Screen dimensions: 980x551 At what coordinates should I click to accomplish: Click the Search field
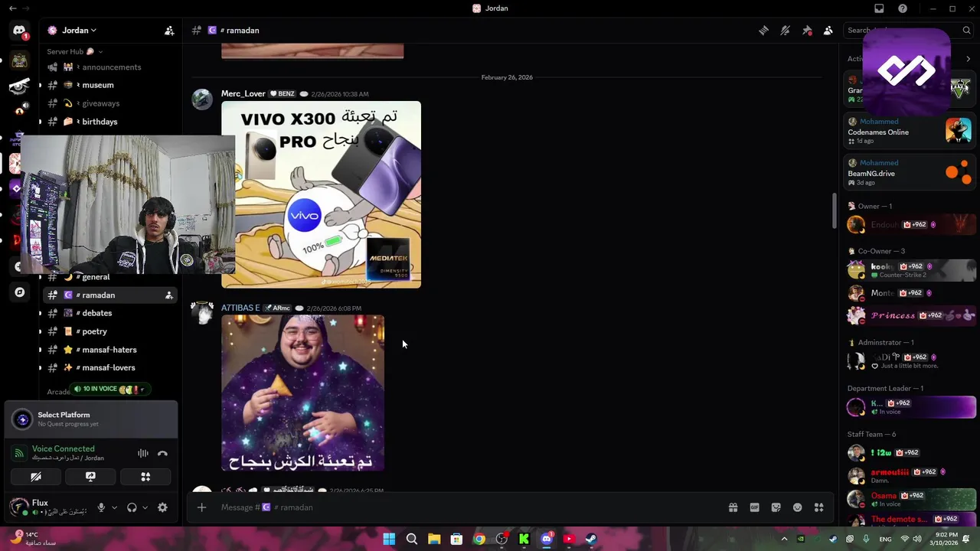tap(907, 31)
